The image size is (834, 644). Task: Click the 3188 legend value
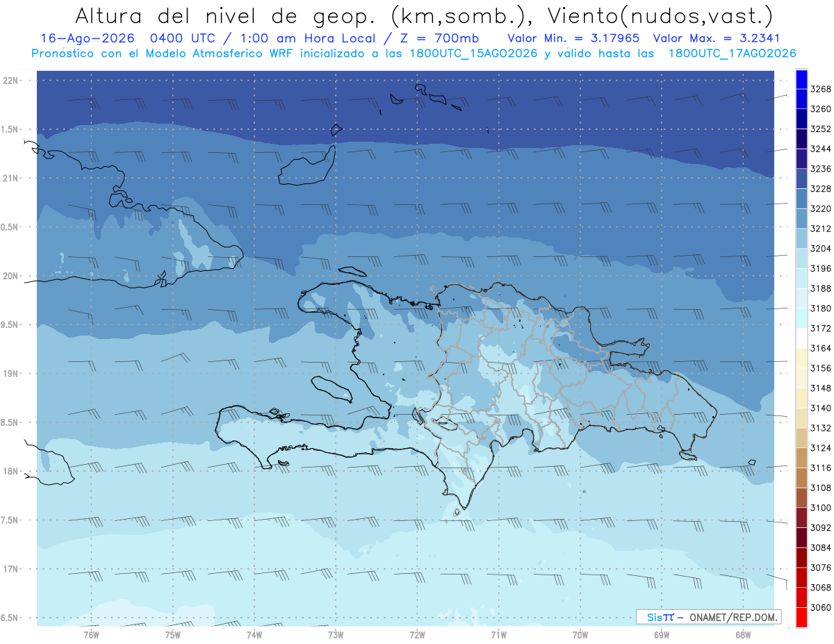pyautogui.click(x=820, y=288)
